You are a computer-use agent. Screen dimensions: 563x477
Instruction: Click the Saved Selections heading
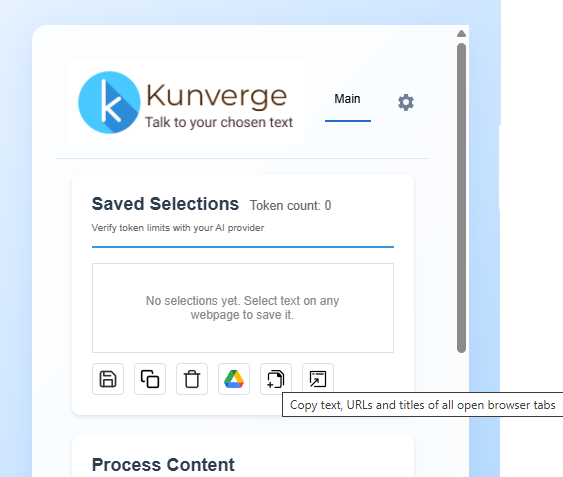coord(165,204)
